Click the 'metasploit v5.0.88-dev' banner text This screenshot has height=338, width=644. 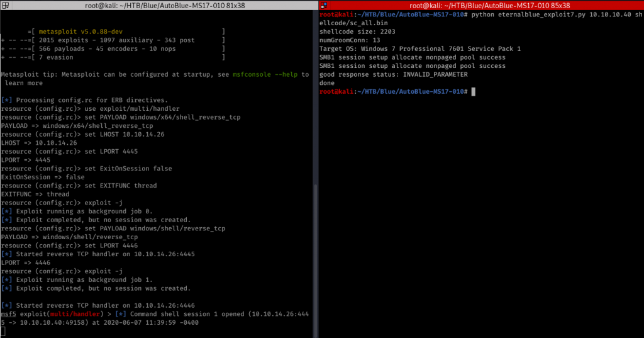click(x=80, y=31)
